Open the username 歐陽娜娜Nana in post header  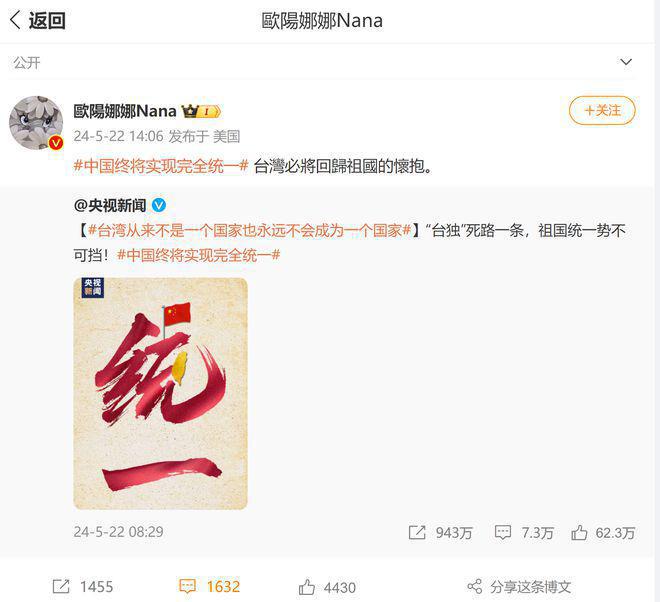pyautogui.click(x=125, y=111)
